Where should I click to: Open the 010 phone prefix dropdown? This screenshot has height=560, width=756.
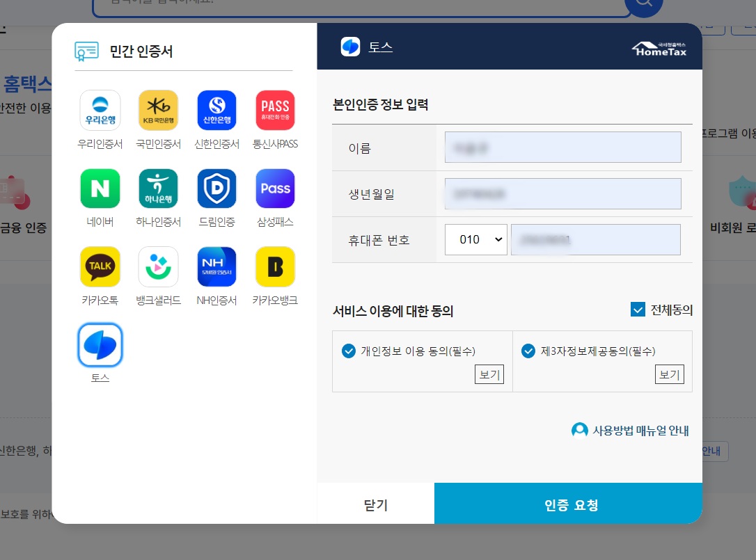coord(476,239)
